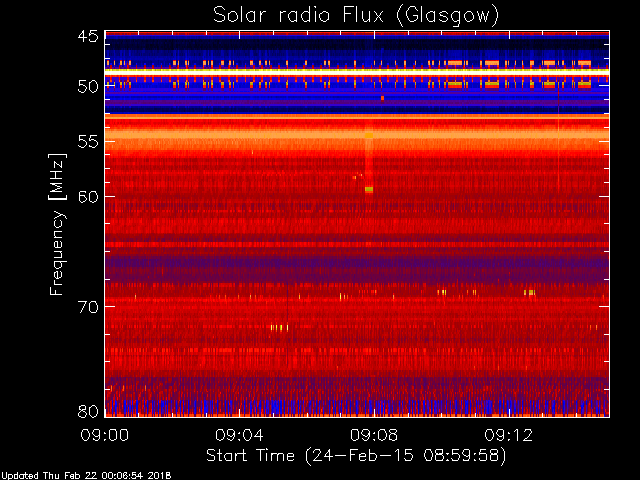Click the green spot near 59.5 MHz
Image resolution: width=640 pixels, height=480 pixels.
369,189
